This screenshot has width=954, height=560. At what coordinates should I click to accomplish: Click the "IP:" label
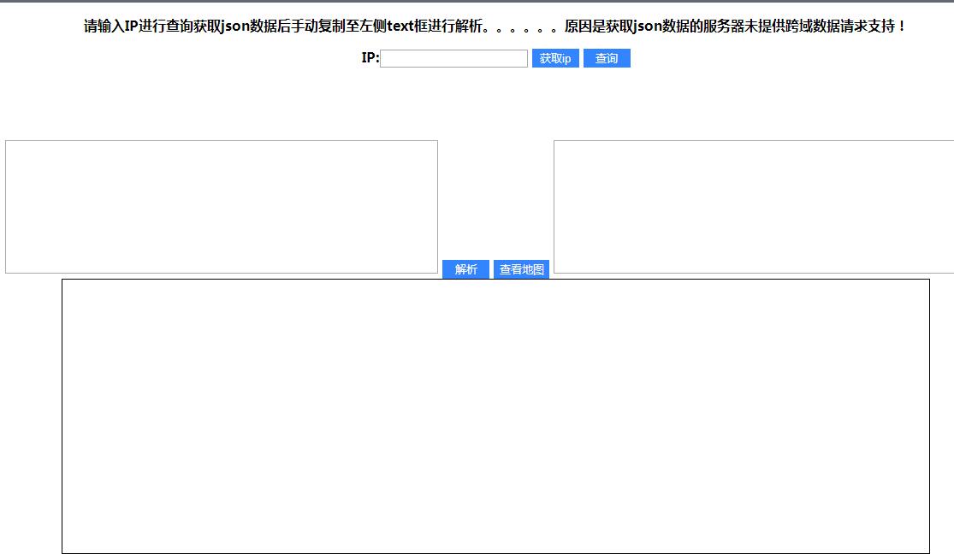tap(370, 58)
